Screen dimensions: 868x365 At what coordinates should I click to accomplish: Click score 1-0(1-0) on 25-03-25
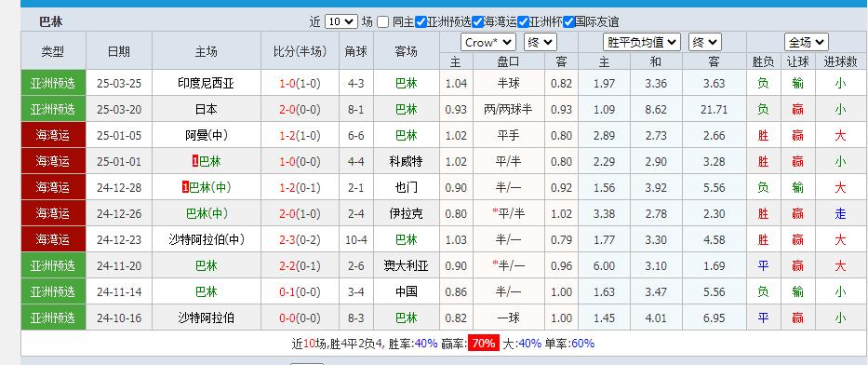pyautogui.click(x=300, y=84)
